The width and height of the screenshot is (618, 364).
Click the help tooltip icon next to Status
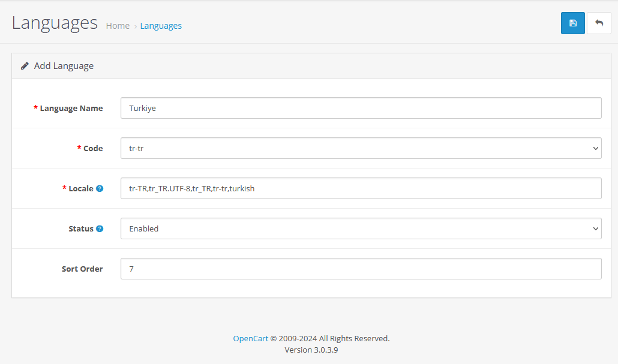tap(100, 228)
